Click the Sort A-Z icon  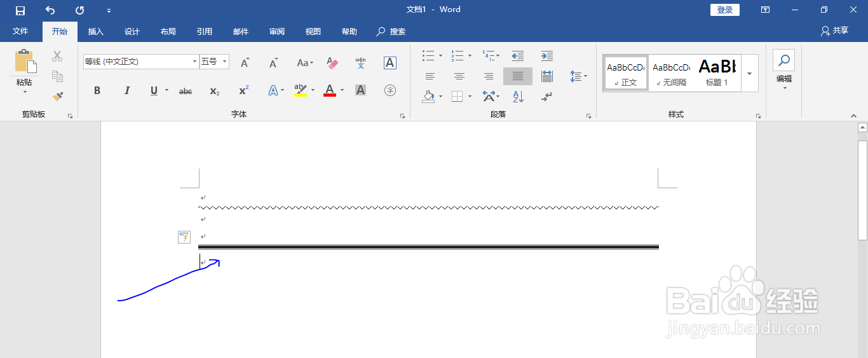click(x=518, y=97)
